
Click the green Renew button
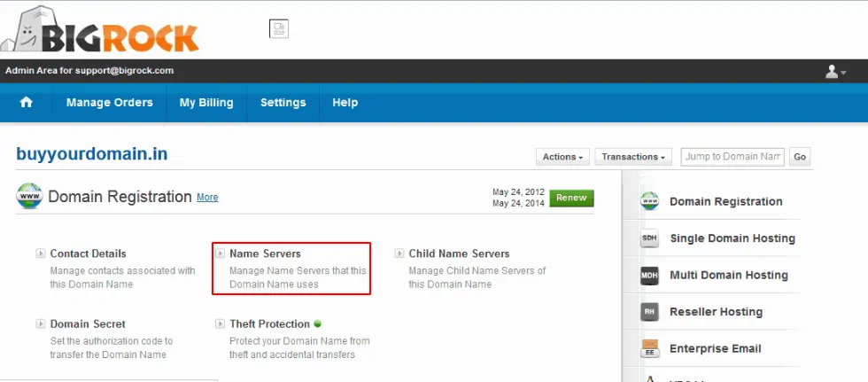click(571, 198)
